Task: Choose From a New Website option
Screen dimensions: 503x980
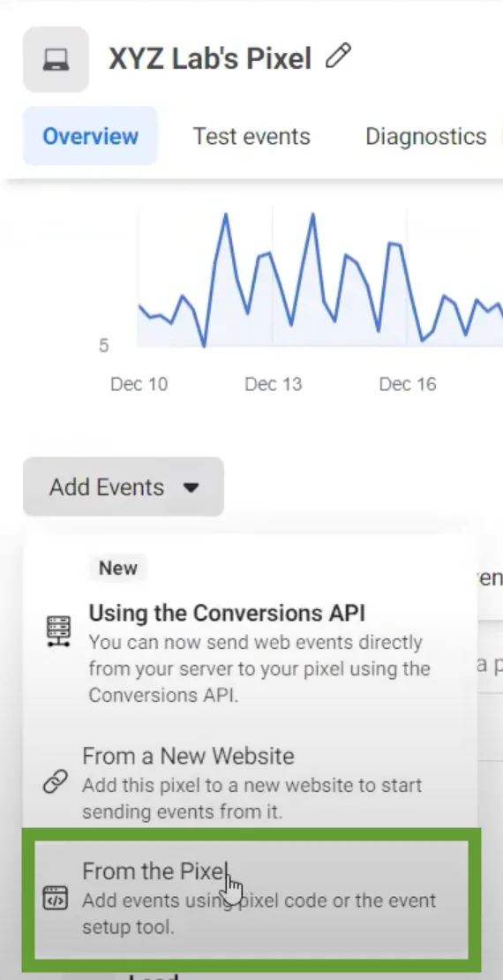Action: click(x=250, y=783)
